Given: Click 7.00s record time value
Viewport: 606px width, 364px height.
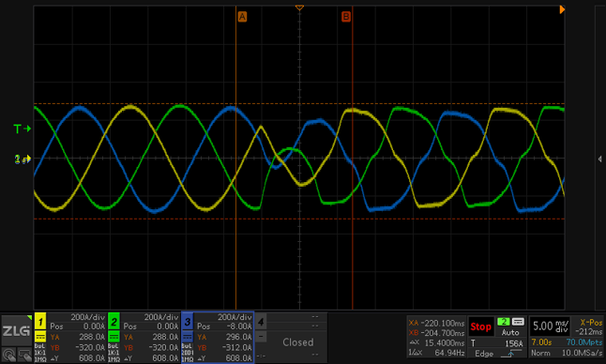Looking at the screenshot, I should pos(541,342).
